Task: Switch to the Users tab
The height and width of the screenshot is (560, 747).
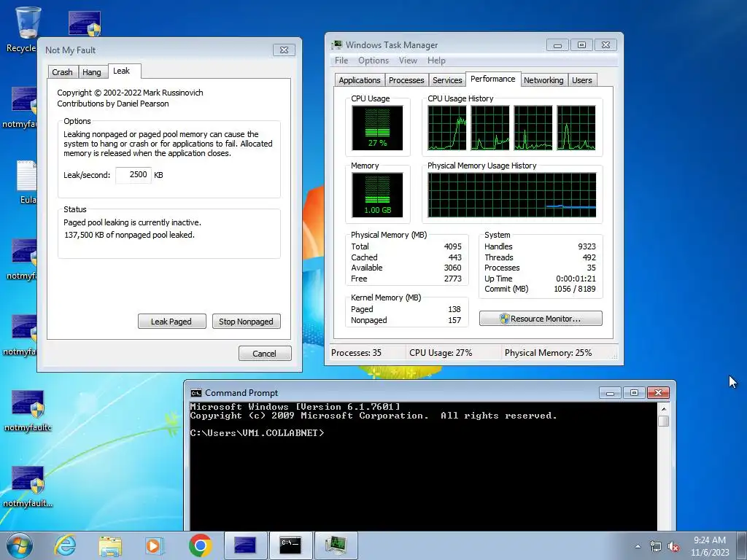Action: pyautogui.click(x=582, y=80)
